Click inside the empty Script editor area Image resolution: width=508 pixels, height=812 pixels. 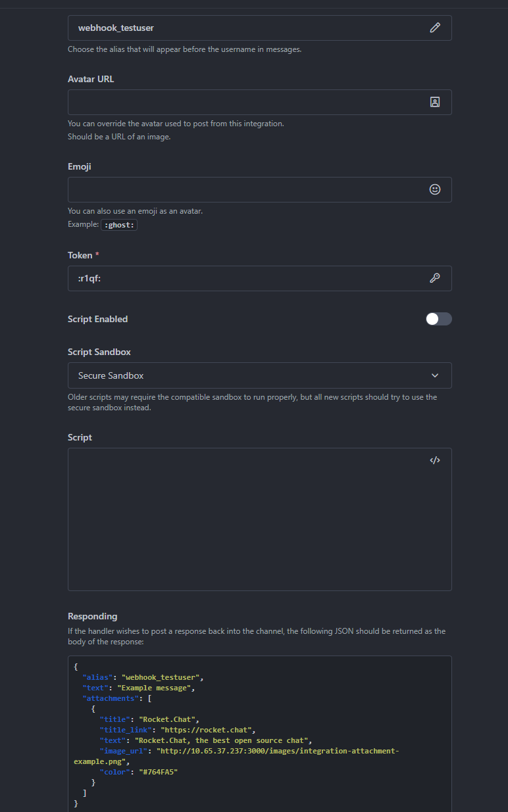click(257, 526)
